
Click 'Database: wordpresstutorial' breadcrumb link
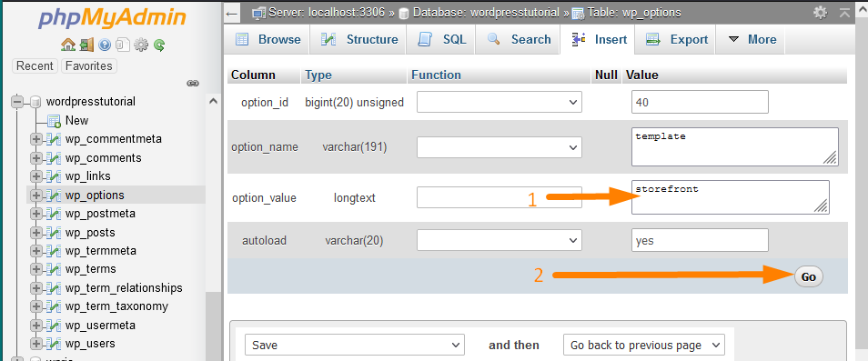(487, 12)
